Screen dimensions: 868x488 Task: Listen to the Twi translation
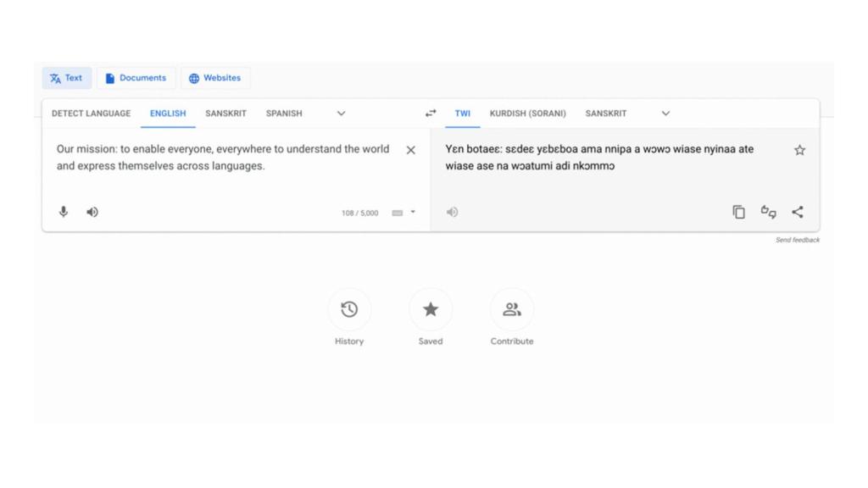coord(453,212)
